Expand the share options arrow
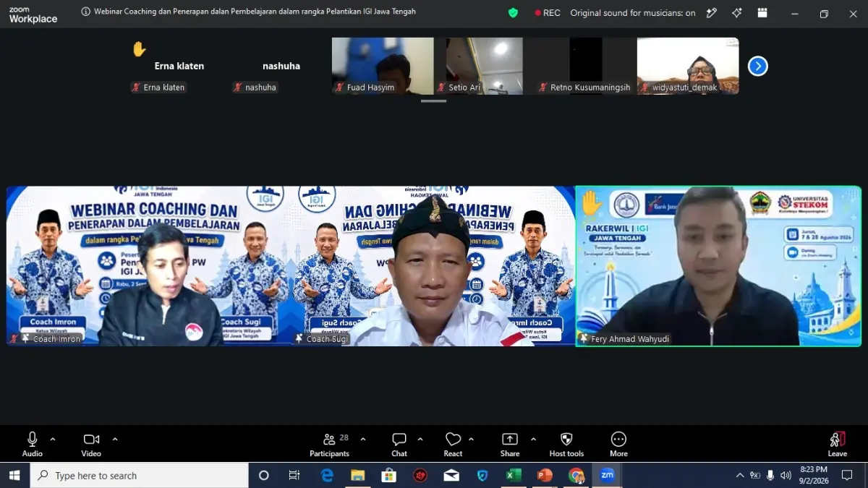 tap(533, 439)
